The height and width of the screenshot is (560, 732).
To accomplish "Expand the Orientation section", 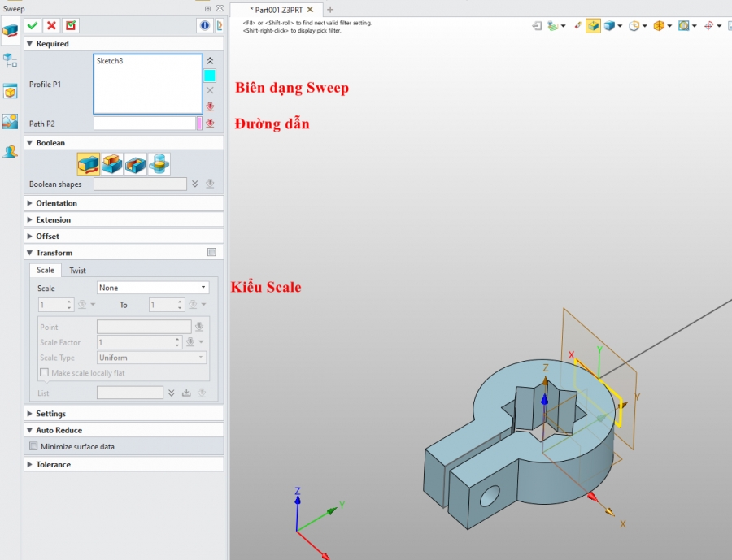I will coord(30,203).
